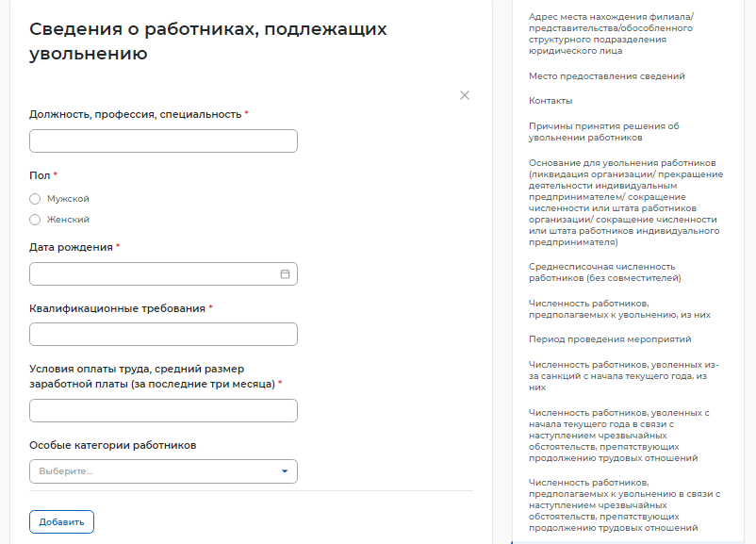Open the calendar picker for Дата рождения

[x=285, y=274]
